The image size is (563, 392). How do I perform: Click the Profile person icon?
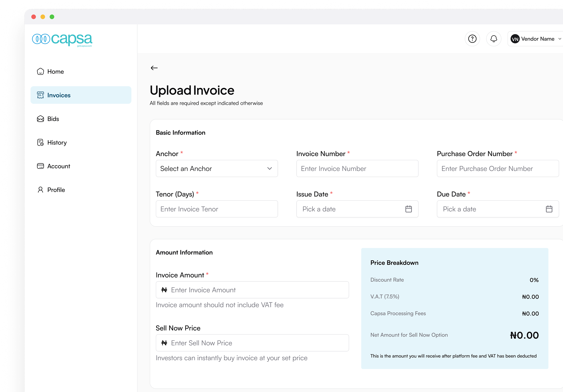[40, 190]
